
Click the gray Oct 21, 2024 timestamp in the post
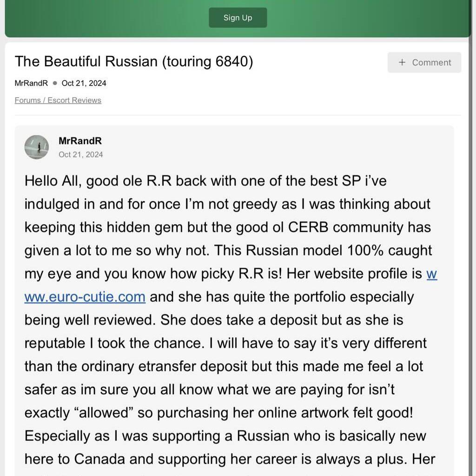point(81,154)
